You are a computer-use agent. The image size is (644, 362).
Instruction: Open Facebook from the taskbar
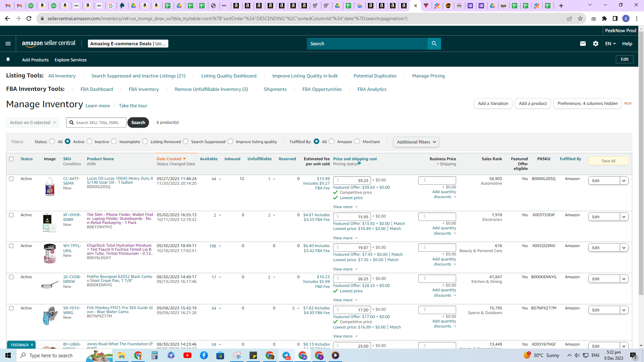click(x=204, y=355)
